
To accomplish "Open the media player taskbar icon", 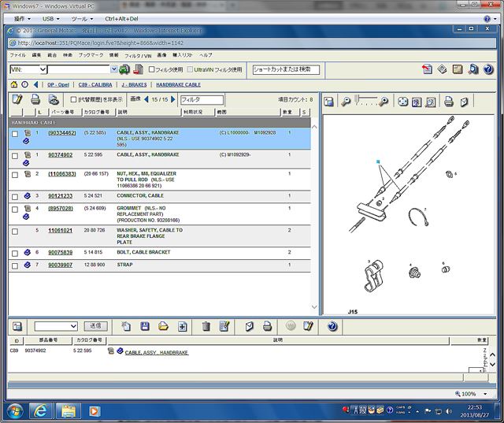I will (94, 411).
